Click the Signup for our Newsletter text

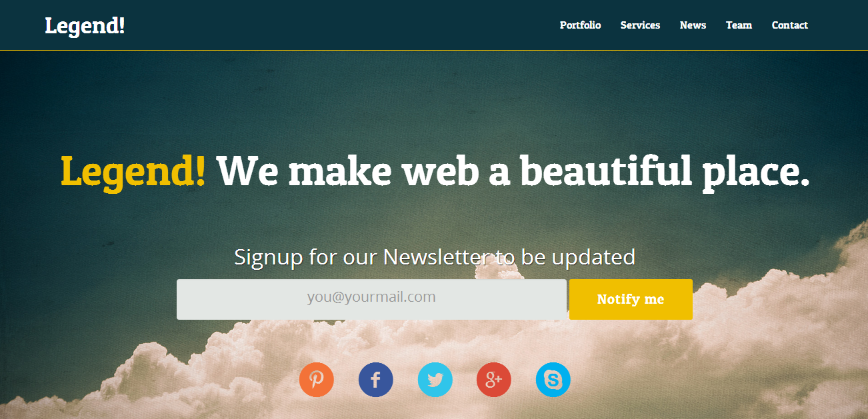click(435, 256)
